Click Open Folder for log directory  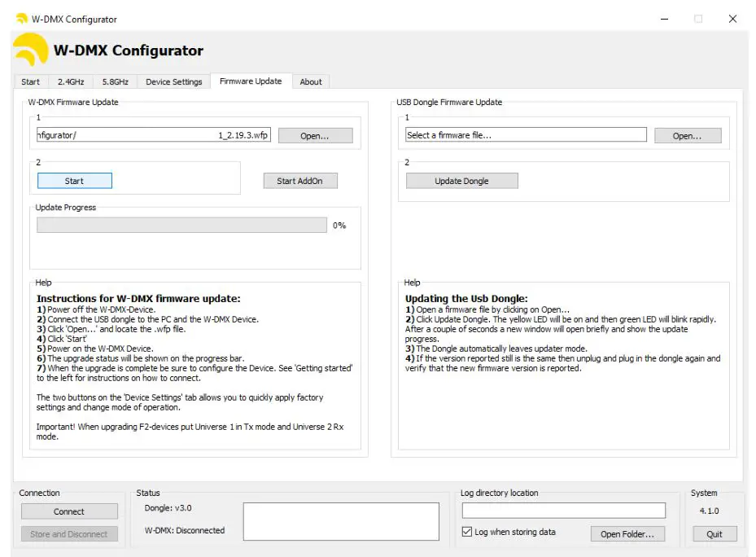(627, 534)
